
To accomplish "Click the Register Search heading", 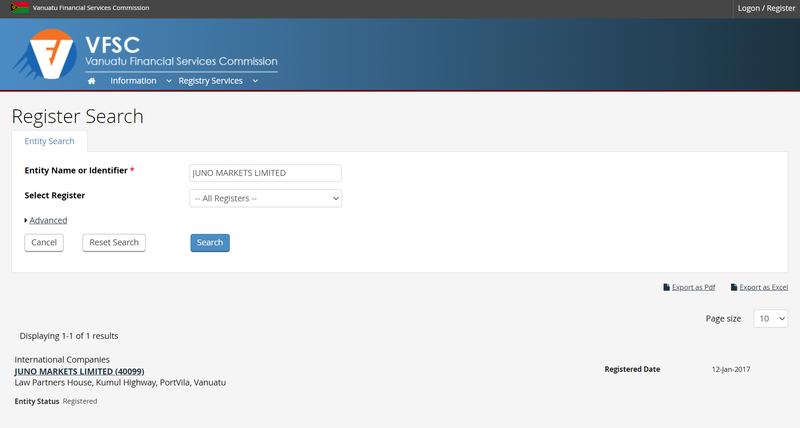I will click(78, 116).
